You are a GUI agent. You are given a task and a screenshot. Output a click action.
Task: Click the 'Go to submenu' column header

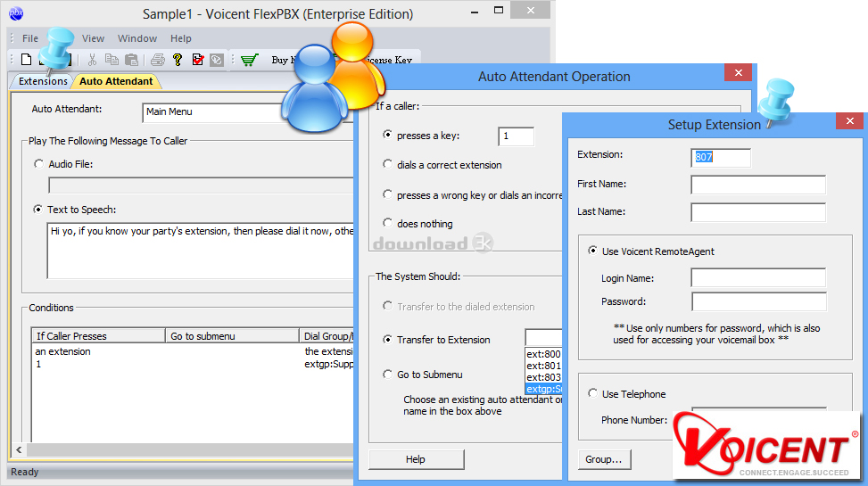(232, 336)
